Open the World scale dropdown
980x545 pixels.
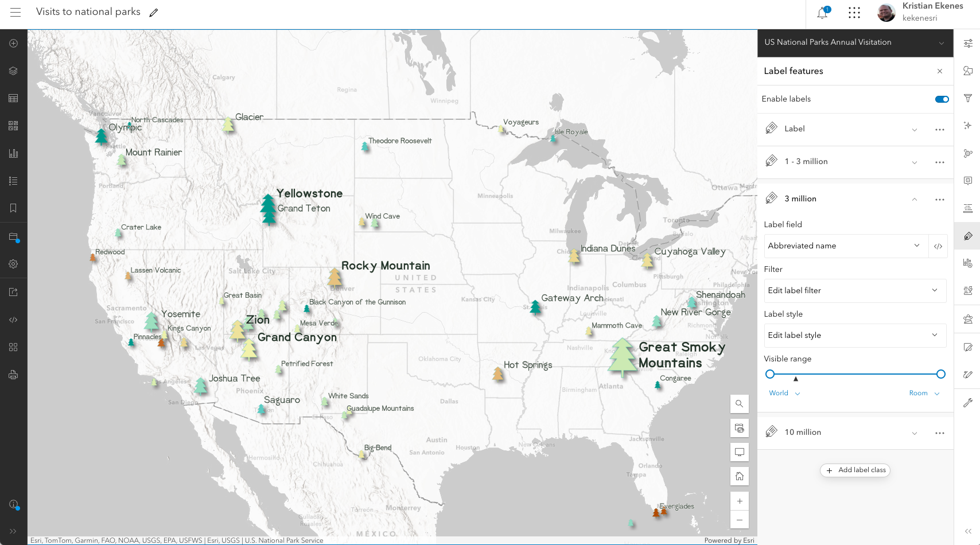(784, 394)
